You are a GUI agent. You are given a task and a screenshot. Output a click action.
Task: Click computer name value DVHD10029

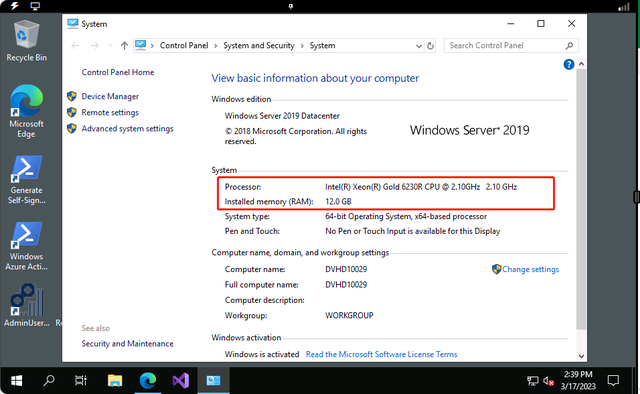pyautogui.click(x=346, y=269)
